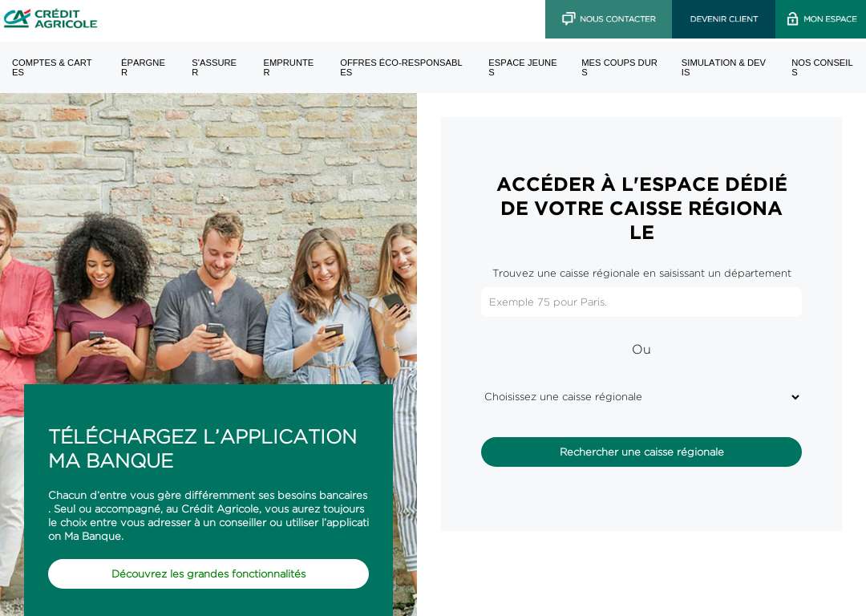This screenshot has height=616, width=866.
Task: Open Simulation & Devis menu
Action: coord(723,67)
